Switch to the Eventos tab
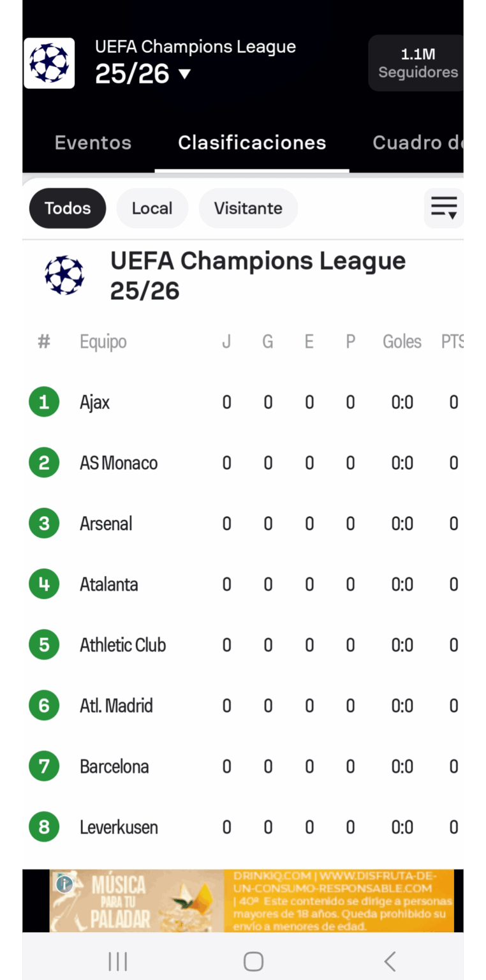Screen dimensions: 486x980 [93, 143]
